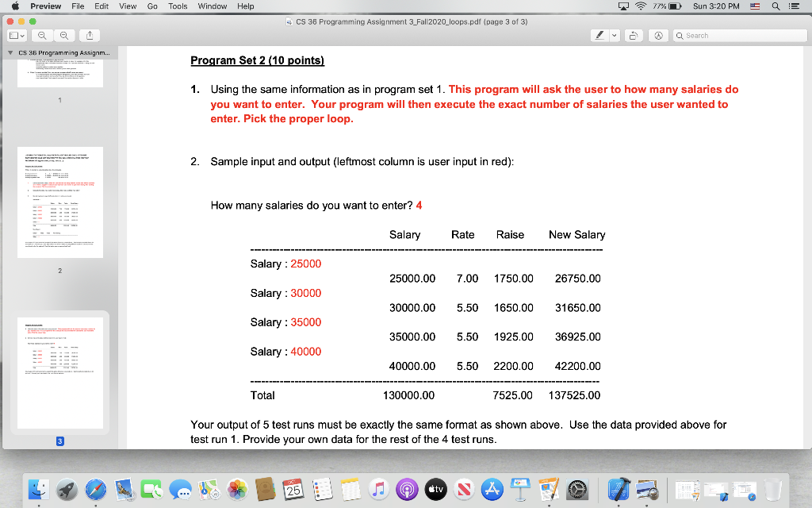Open the Apple menu
Screen dimensions: 812x508
click(x=15, y=6)
